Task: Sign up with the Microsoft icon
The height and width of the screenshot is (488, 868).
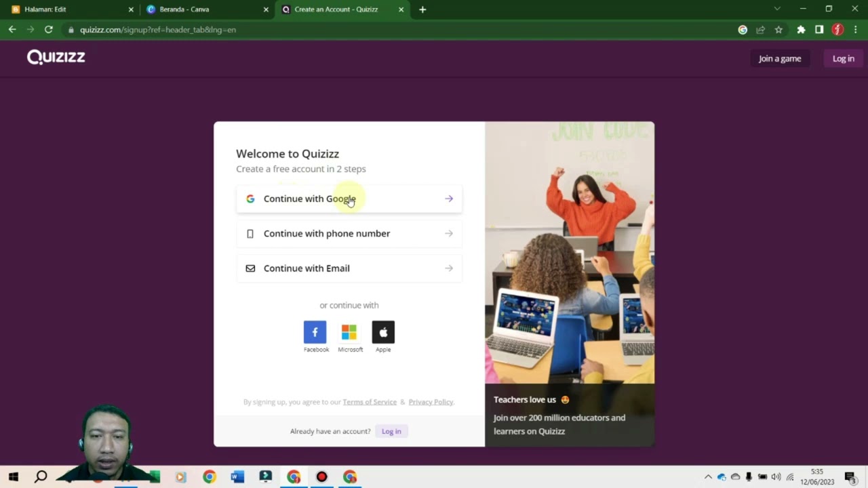Action: [x=349, y=332]
